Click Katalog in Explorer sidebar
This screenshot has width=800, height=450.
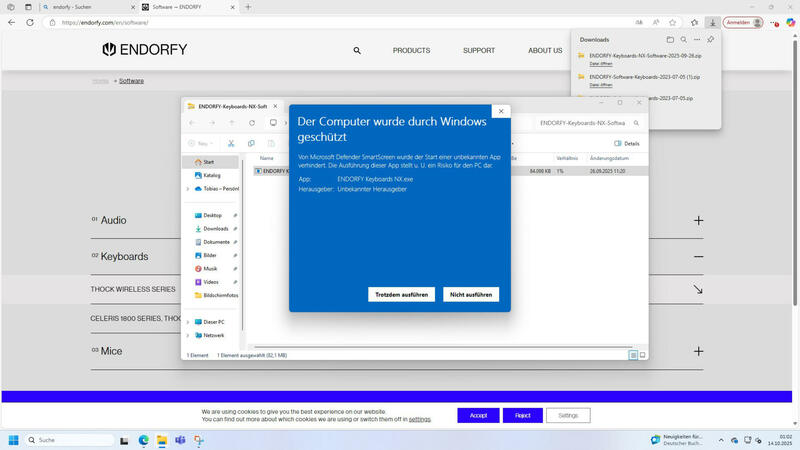[211, 175]
